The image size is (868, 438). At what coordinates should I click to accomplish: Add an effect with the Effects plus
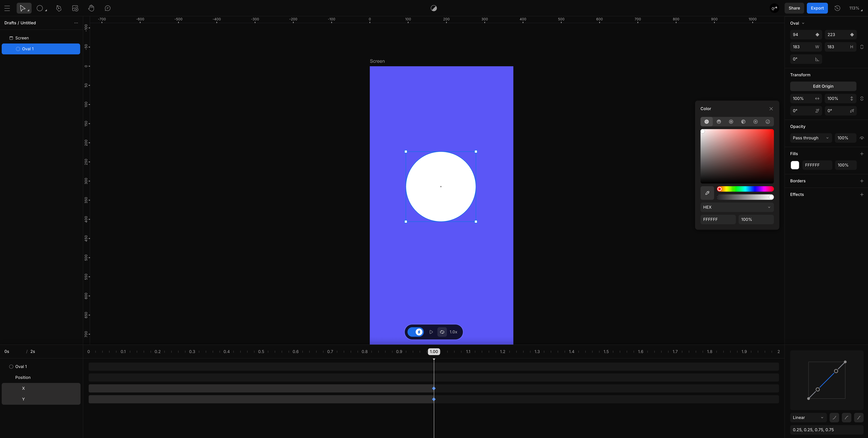862,194
